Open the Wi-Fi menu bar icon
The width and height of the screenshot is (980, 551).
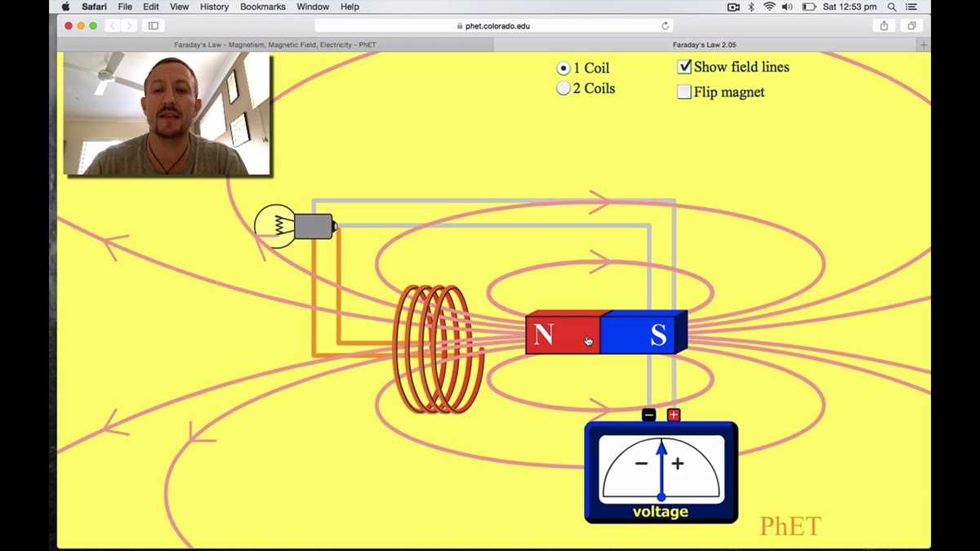pyautogui.click(x=769, y=7)
